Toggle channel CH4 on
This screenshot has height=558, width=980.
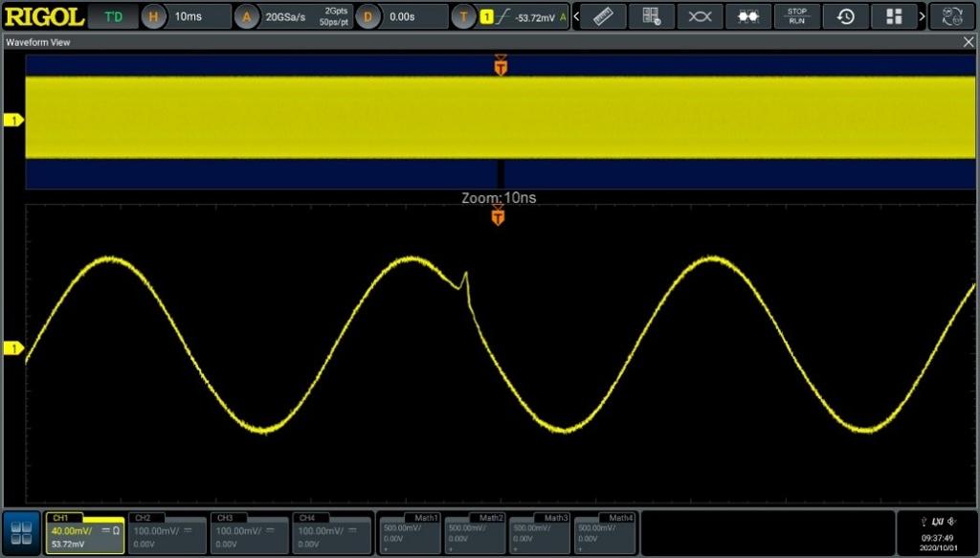point(331,532)
